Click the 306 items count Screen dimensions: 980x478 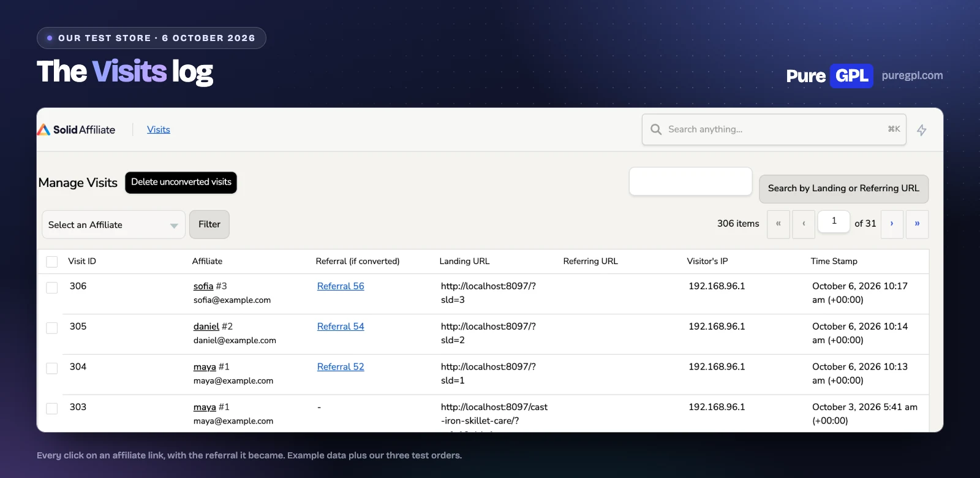[738, 224]
